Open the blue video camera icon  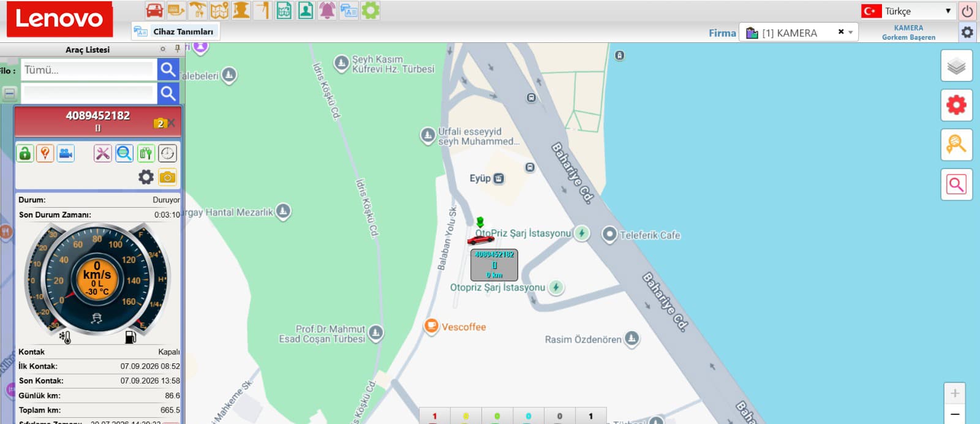click(x=66, y=153)
